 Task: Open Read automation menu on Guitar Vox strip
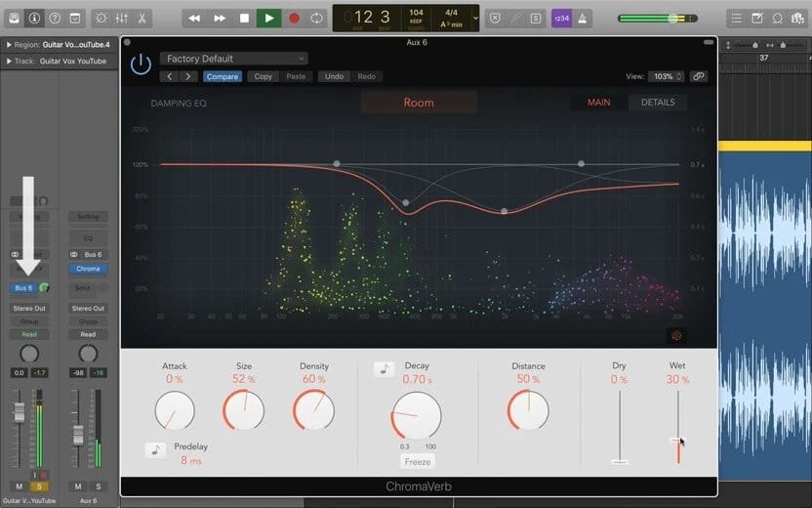(29, 334)
